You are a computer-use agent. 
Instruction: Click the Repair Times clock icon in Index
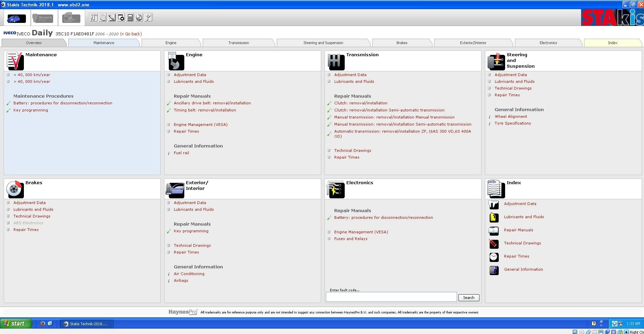coord(494,257)
